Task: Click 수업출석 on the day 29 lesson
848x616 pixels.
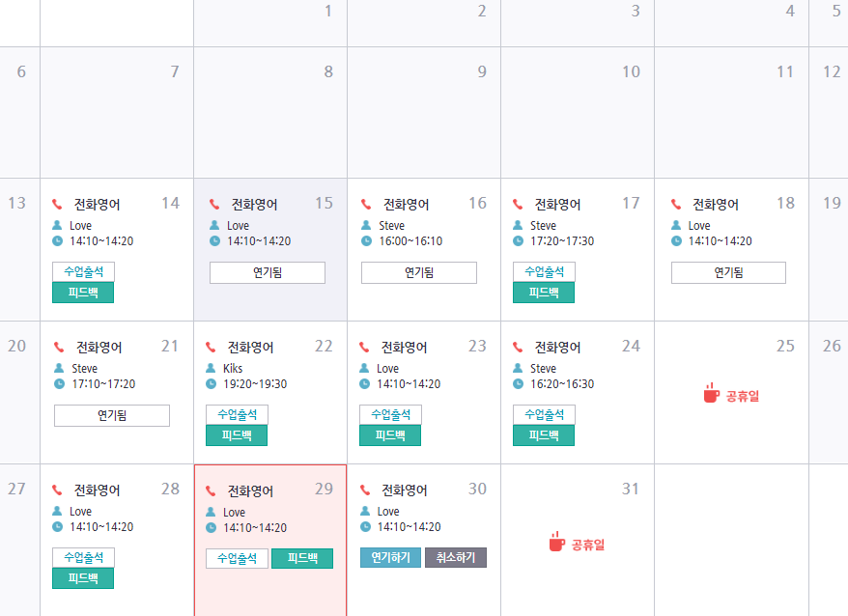Action: point(237,559)
